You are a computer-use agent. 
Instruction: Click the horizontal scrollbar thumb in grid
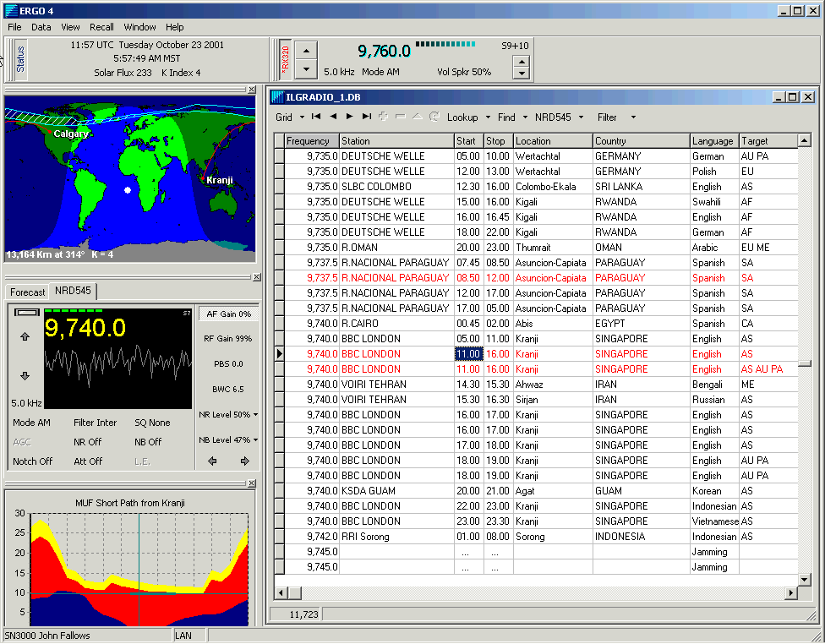tap(294, 593)
